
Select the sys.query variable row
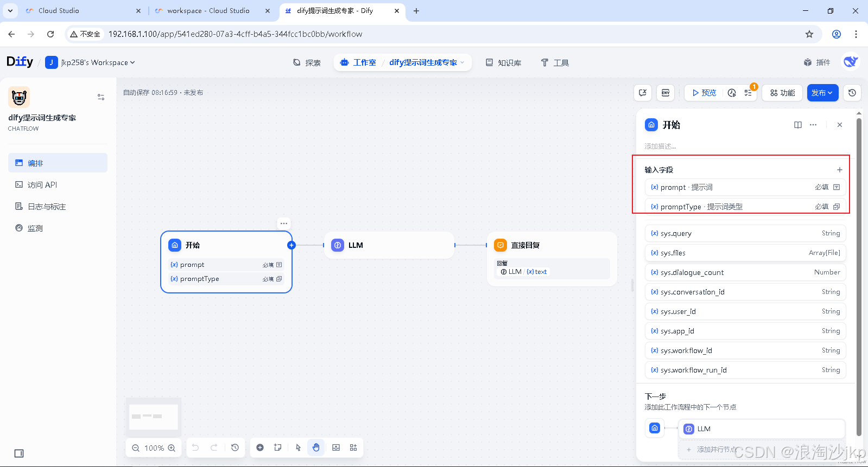click(x=745, y=233)
